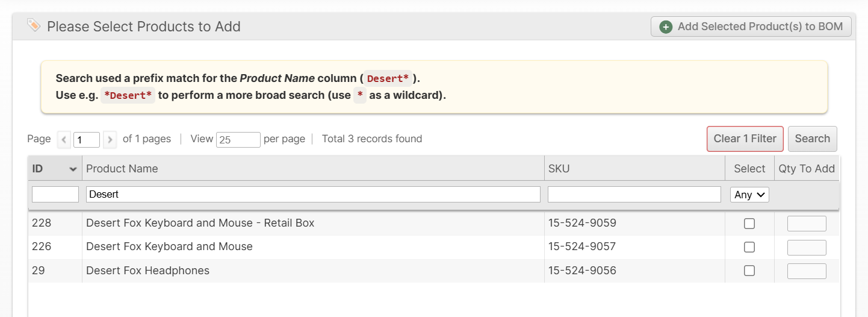Click the page number input box

coord(87,140)
